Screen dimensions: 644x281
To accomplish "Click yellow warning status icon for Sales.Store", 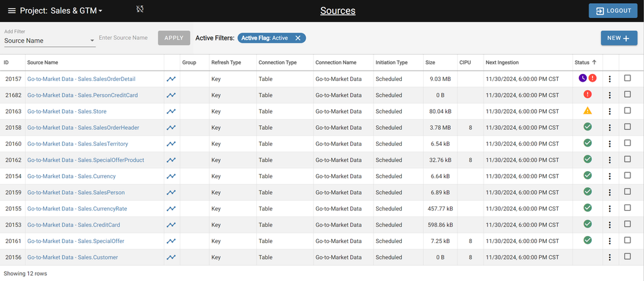I will click(588, 111).
